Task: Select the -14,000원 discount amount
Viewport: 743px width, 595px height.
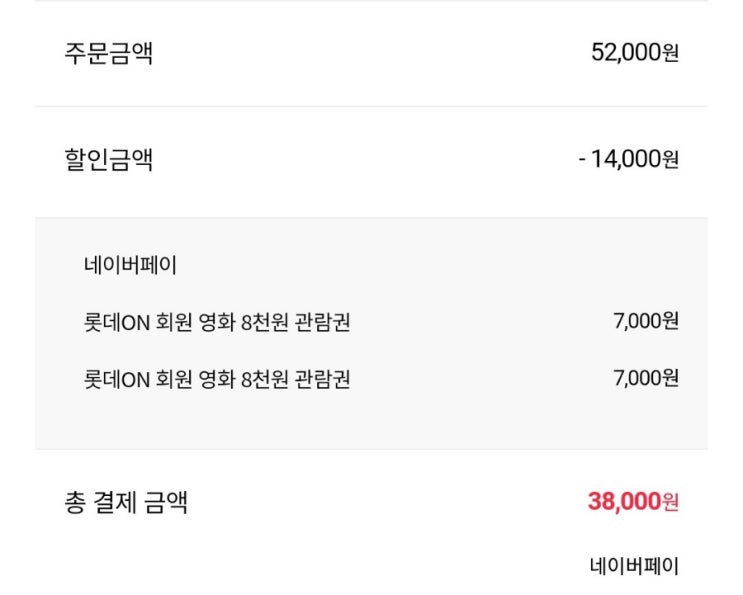Action: coord(629,159)
